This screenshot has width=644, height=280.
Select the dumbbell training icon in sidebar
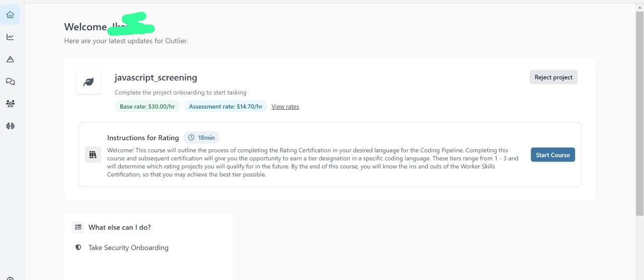tap(10, 126)
